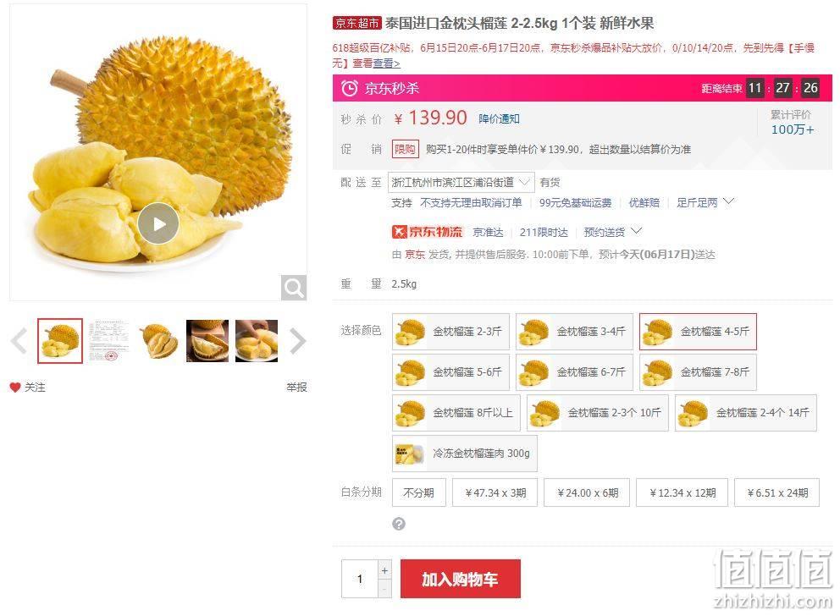Select the 金枕榴莲 2-3斤 option
Viewport: 840px width, 616px height.
(450, 332)
